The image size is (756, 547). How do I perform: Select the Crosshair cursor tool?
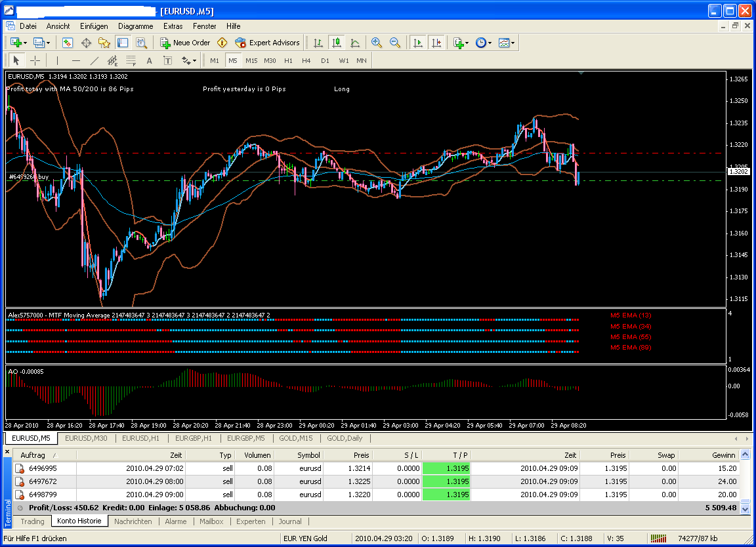(x=35, y=60)
